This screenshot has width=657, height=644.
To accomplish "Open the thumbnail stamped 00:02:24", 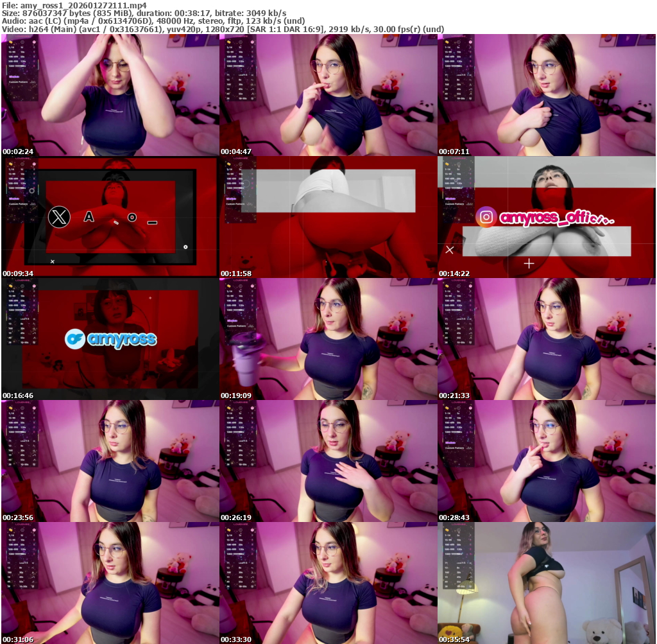I will pyautogui.click(x=110, y=95).
